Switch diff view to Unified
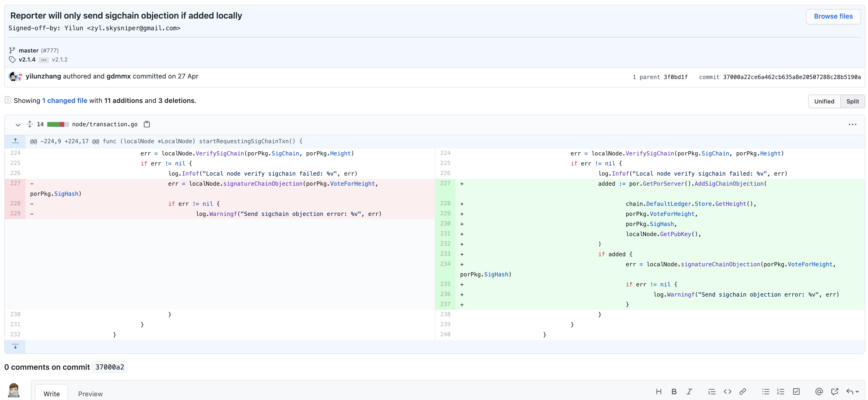The image size is (868, 400). click(824, 101)
